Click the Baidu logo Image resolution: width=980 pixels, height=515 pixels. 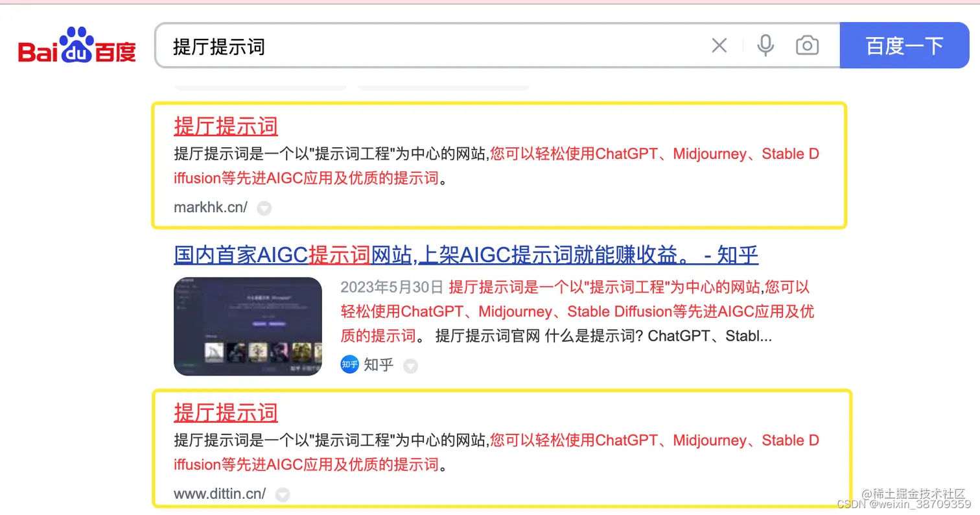(x=76, y=45)
